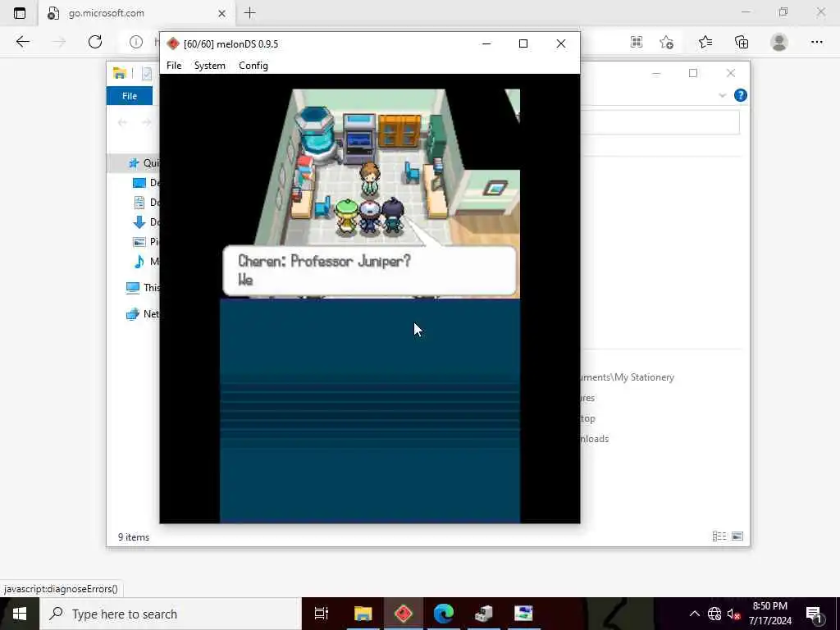Expand the File Explorer ribbon chevron
This screenshot has height=630, width=840.
point(722,95)
